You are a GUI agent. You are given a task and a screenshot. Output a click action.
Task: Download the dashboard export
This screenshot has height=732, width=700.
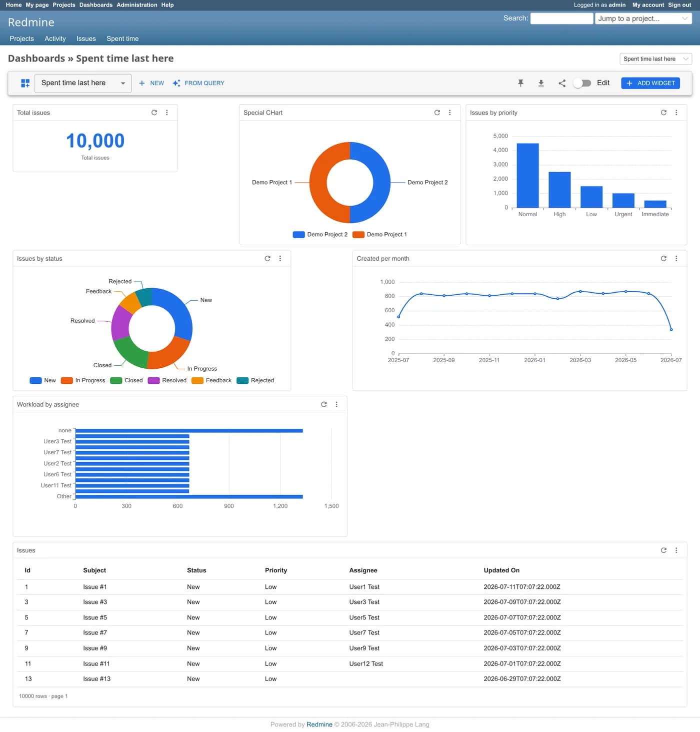pos(541,83)
